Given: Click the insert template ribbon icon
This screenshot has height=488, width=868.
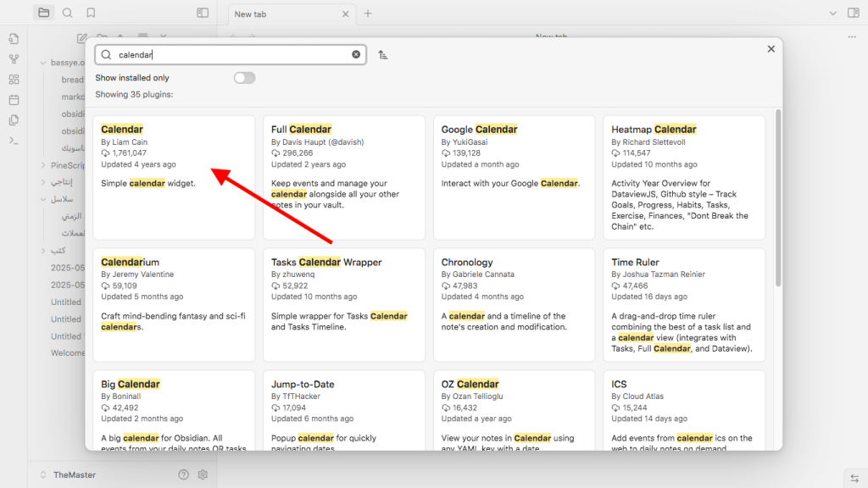Looking at the screenshot, I should pos(14,120).
